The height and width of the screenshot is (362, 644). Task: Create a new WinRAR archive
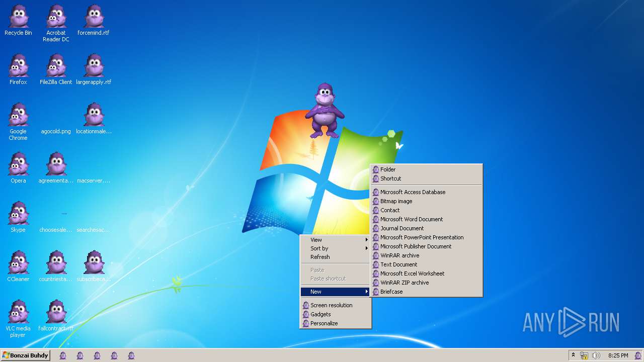tap(426, 255)
